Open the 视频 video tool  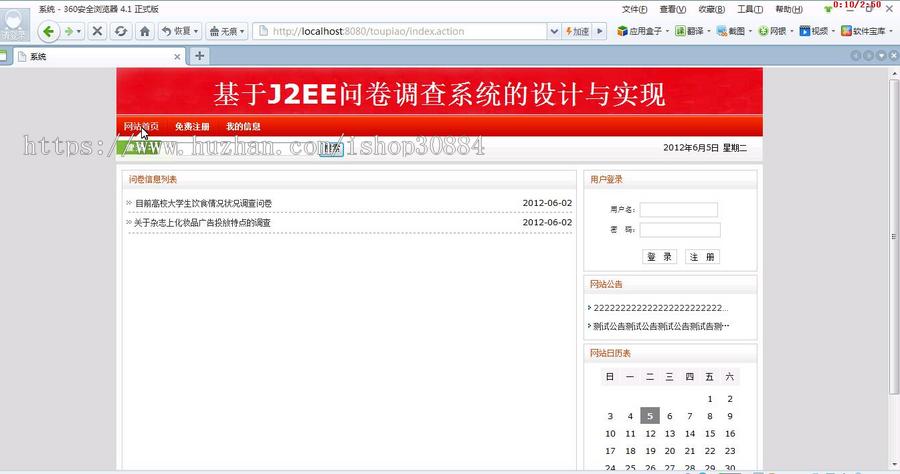pyautogui.click(x=814, y=31)
